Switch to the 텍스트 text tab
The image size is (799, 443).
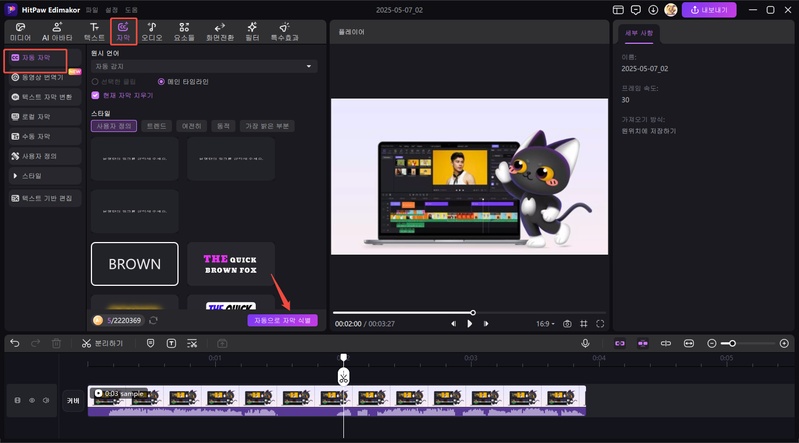[x=94, y=32]
